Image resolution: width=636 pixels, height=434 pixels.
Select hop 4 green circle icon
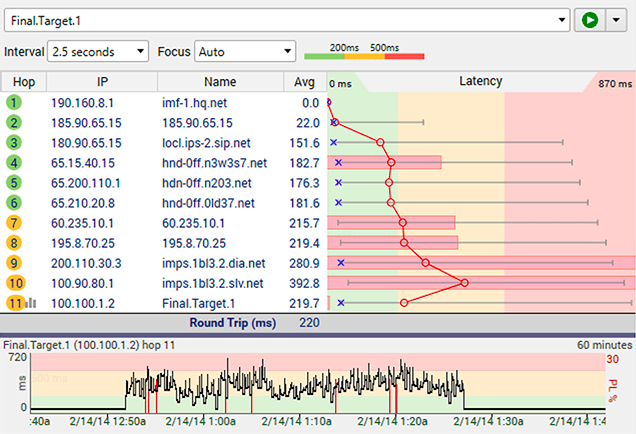(14, 163)
